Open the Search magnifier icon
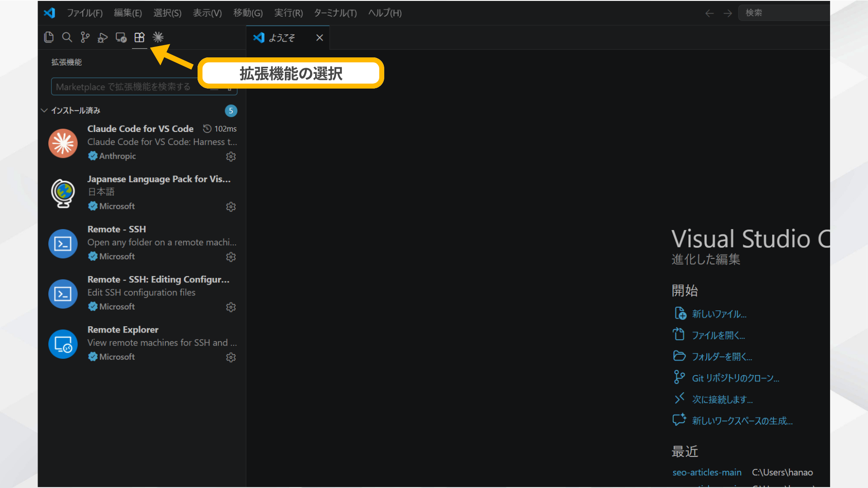The image size is (868, 488). point(67,38)
